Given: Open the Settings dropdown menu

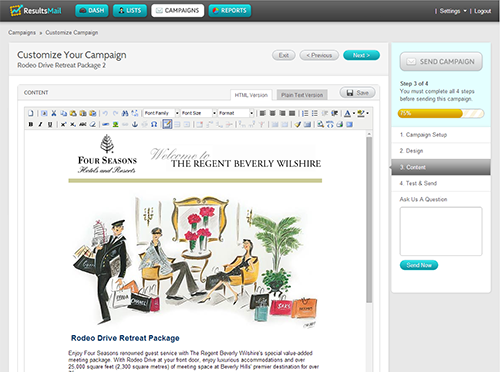Looking at the screenshot, I should [x=453, y=11].
